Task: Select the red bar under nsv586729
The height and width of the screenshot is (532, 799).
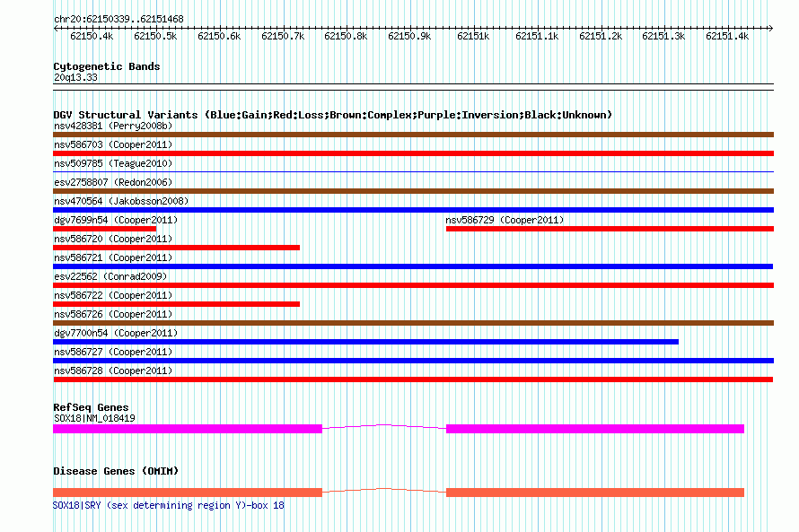Action: (610, 229)
